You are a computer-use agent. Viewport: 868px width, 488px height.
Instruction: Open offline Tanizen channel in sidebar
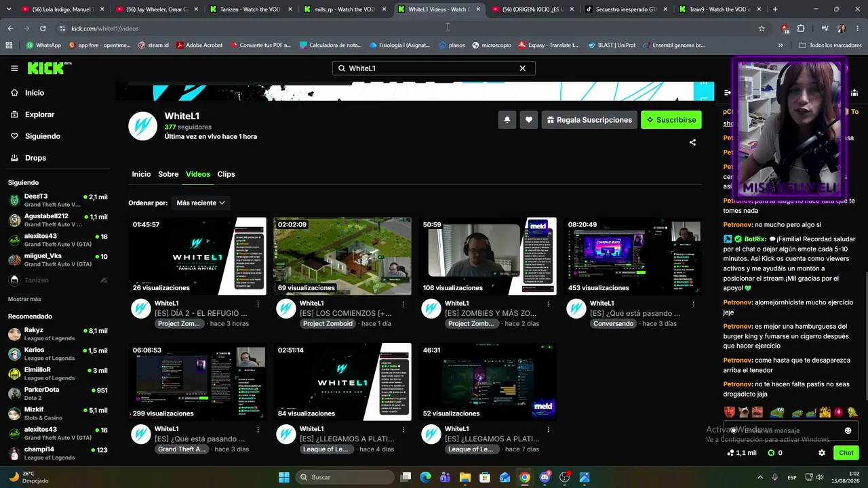click(58, 280)
